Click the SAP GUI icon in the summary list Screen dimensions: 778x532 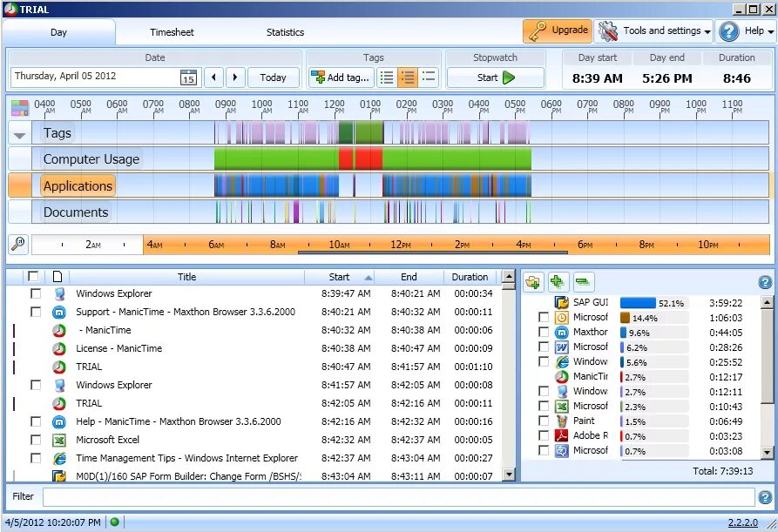point(562,302)
